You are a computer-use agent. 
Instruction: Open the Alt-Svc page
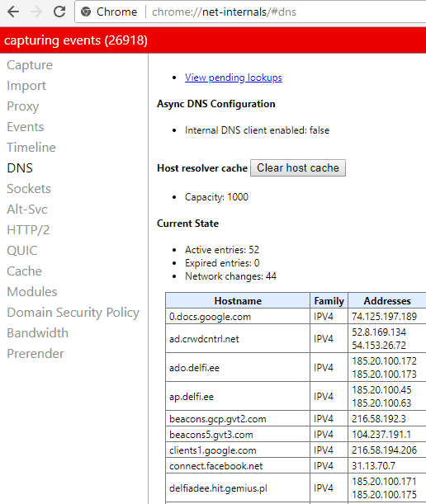coord(27,210)
